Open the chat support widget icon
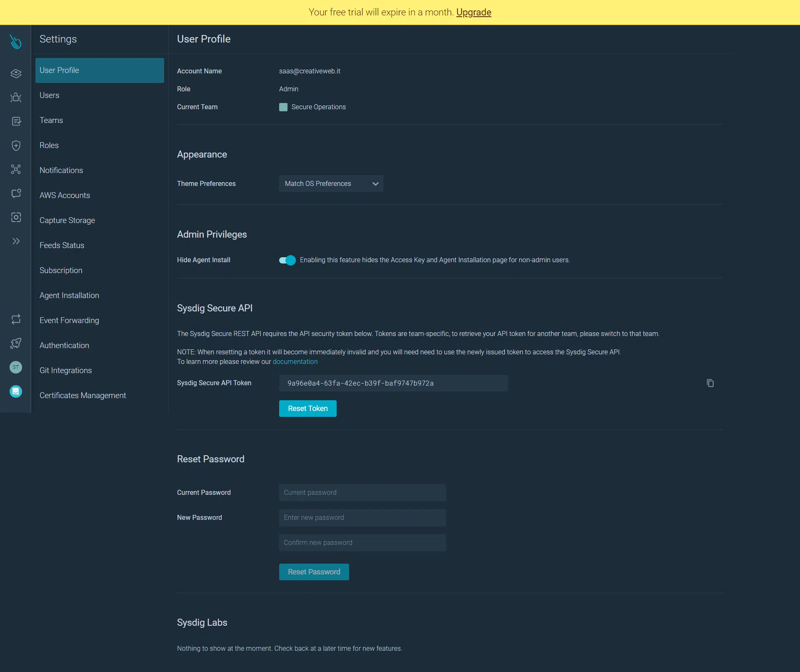Screen dimensions: 800x672 16,391
